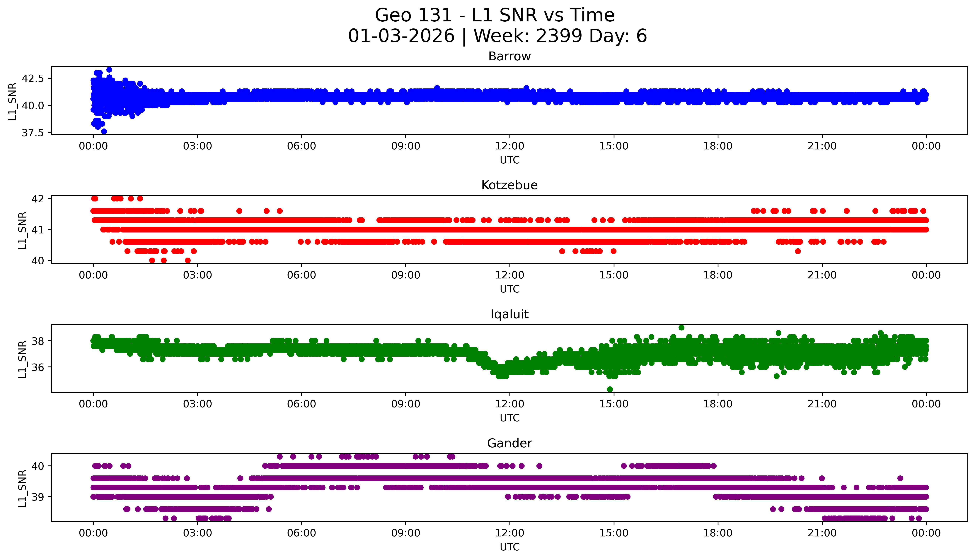This screenshot has width=975, height=560.
Task: Click the 18:00 tick under Iqaluit plot
Action: (x=718, y=404)
